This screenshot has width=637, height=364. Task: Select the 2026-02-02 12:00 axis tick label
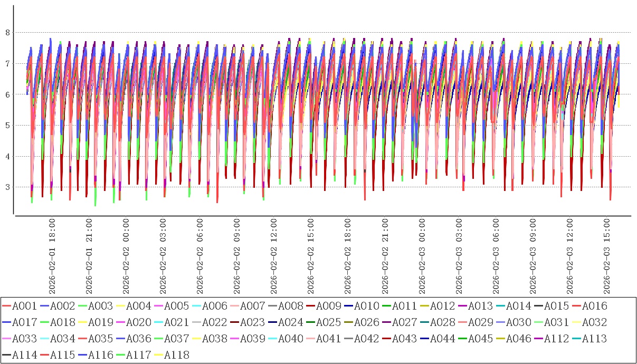274,256
